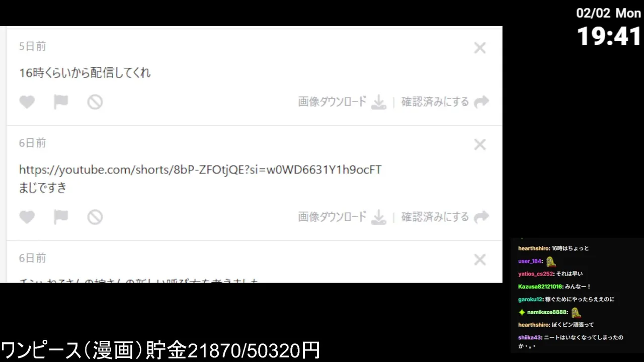Like the 16時くらいから配信してくれ message with heart
The image size is (644, 362).
pos(27,102)
